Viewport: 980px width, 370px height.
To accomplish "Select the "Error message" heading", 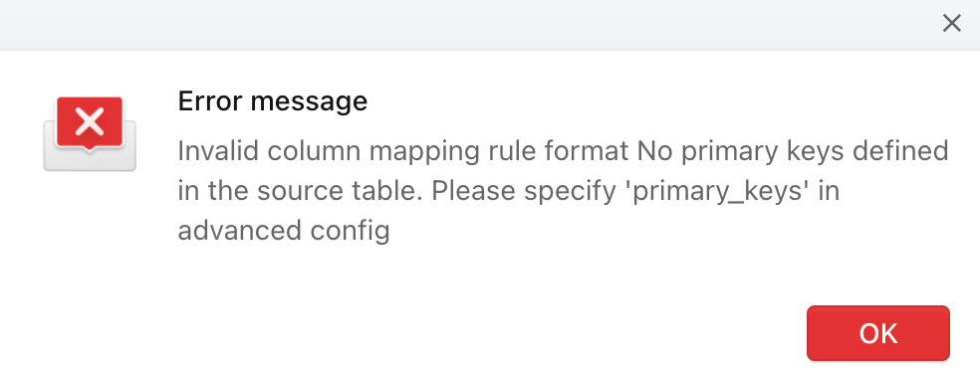I will point(273,101).
